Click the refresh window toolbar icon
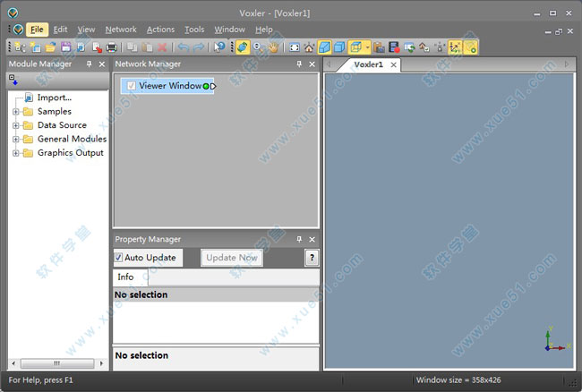 pyautogui.click(x=409, y=47)
